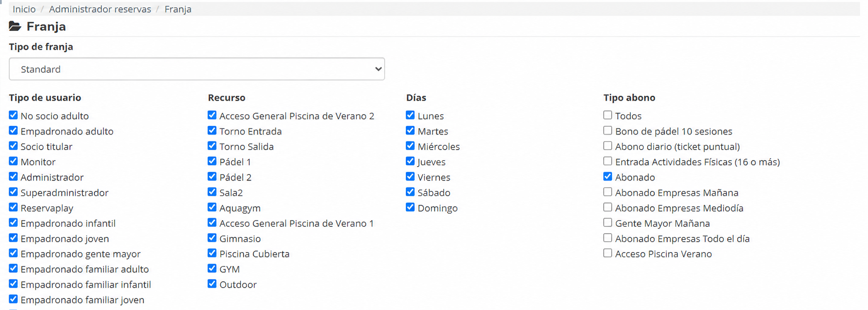Uncheck the No socio adulto checkbox
The width and height of the screenshot is (868, 310).
point(13,115)
